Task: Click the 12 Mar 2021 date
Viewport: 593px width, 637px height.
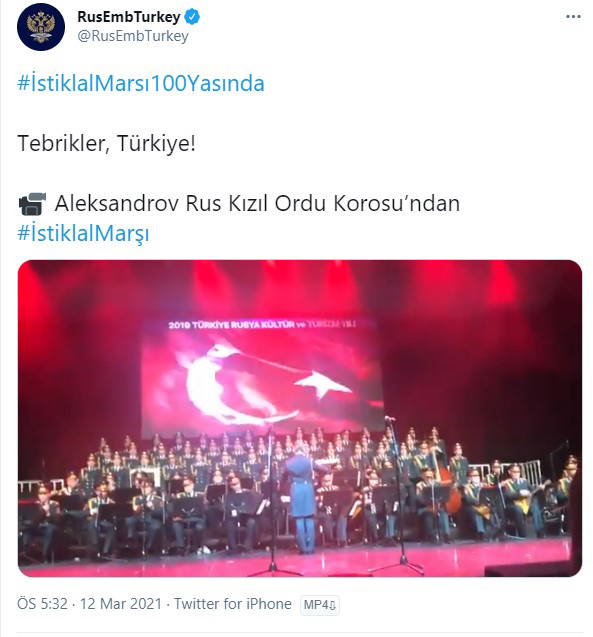Action: pyautogui.click(x=121, y=604)
